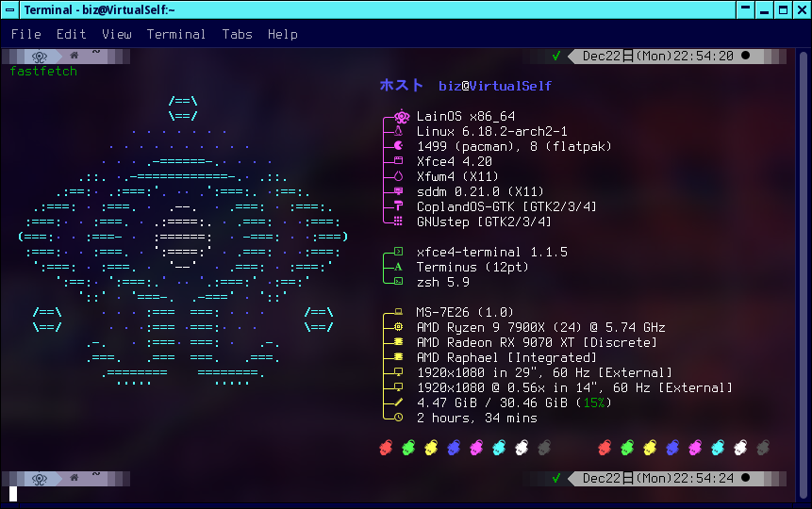
Task: Click the green 'fastfetch' command text
Action: coord(43,72)
